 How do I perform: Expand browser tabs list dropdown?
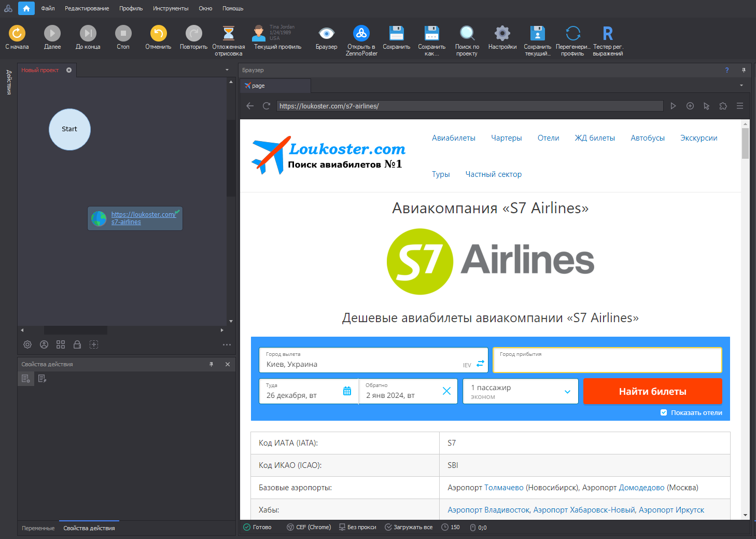point(741,86)
